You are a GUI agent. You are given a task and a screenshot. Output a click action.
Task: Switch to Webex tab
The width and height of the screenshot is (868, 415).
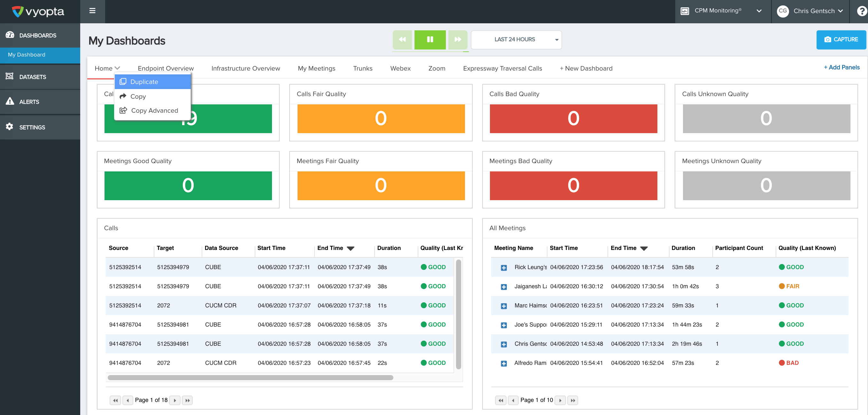400,68
